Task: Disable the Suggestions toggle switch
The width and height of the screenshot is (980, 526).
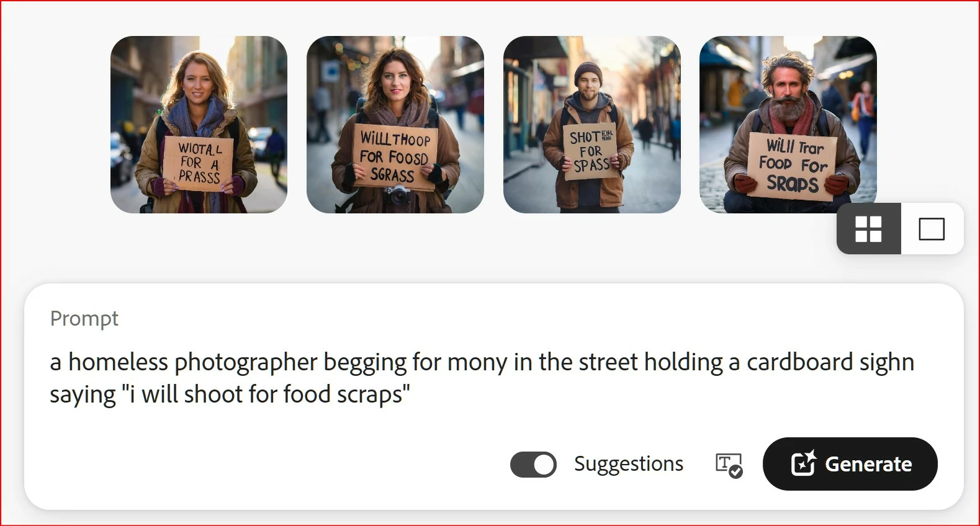Action: tap(533, 465)
